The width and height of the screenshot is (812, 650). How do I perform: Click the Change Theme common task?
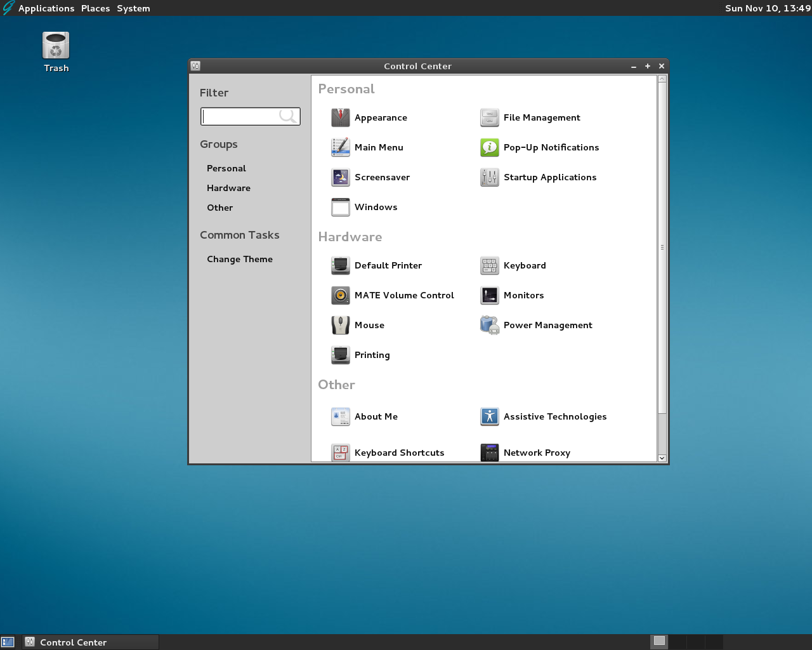click(240, 259)
